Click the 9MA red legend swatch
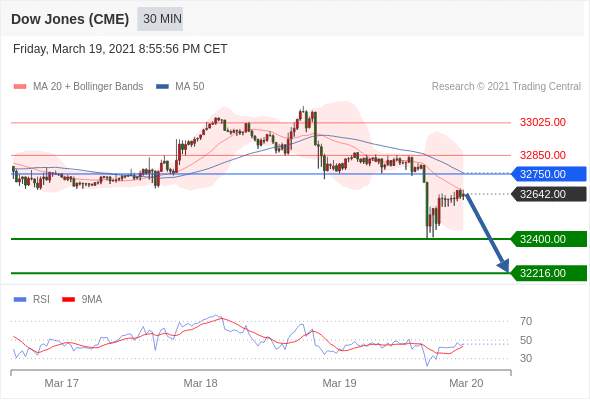The height and width of the screenshot is (400, 590). [x=68, y=300]
